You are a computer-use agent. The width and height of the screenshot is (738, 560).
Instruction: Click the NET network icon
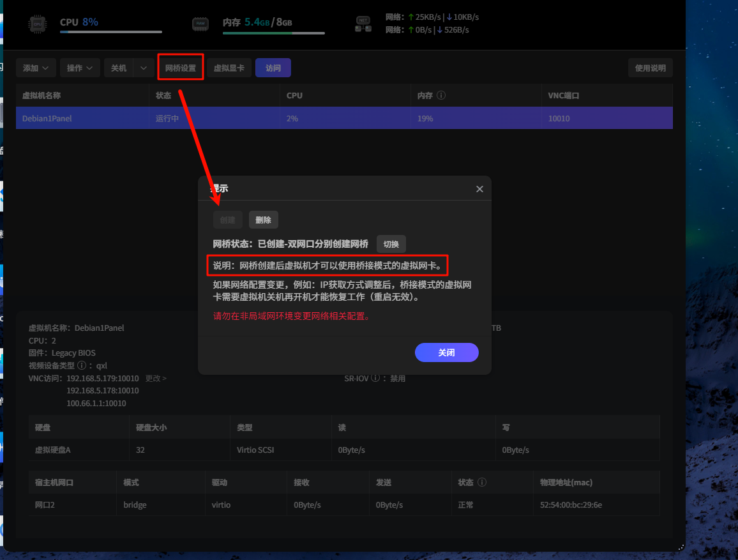(363, 24)
